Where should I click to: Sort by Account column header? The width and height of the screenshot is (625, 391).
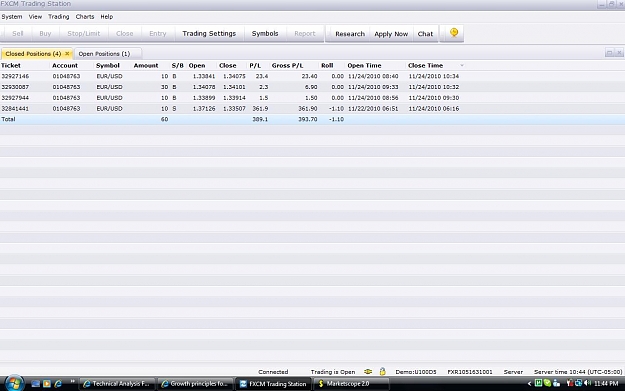tap(65, 65)
